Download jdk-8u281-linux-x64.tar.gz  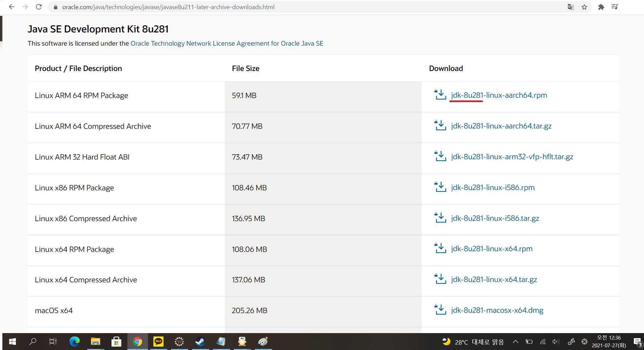pos(494,280)
